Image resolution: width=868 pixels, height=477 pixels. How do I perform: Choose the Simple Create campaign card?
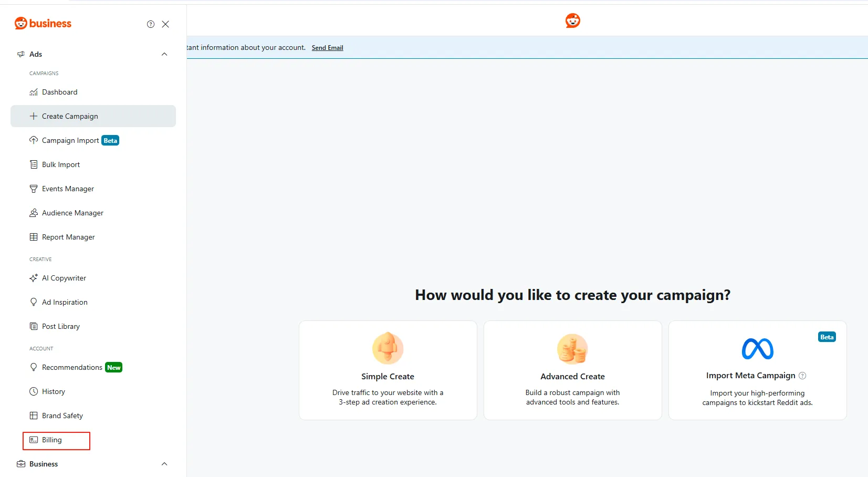tap(388, 370)
